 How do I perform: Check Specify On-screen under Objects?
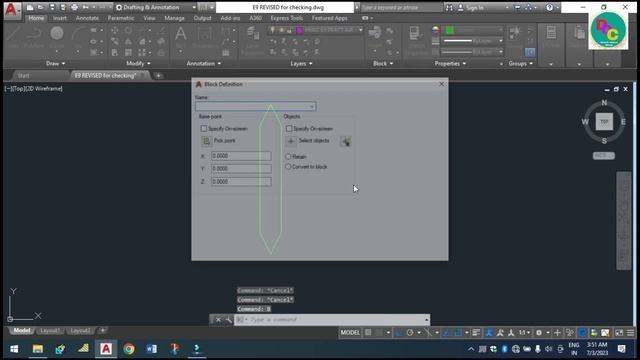[x=289, y=129]
